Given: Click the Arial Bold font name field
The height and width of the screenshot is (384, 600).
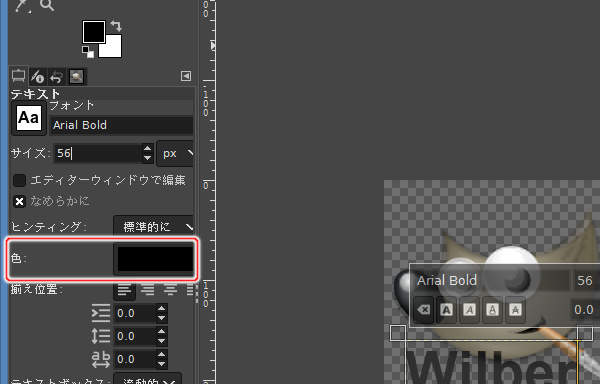Looking at the screenshot, I should click(121, 125).
